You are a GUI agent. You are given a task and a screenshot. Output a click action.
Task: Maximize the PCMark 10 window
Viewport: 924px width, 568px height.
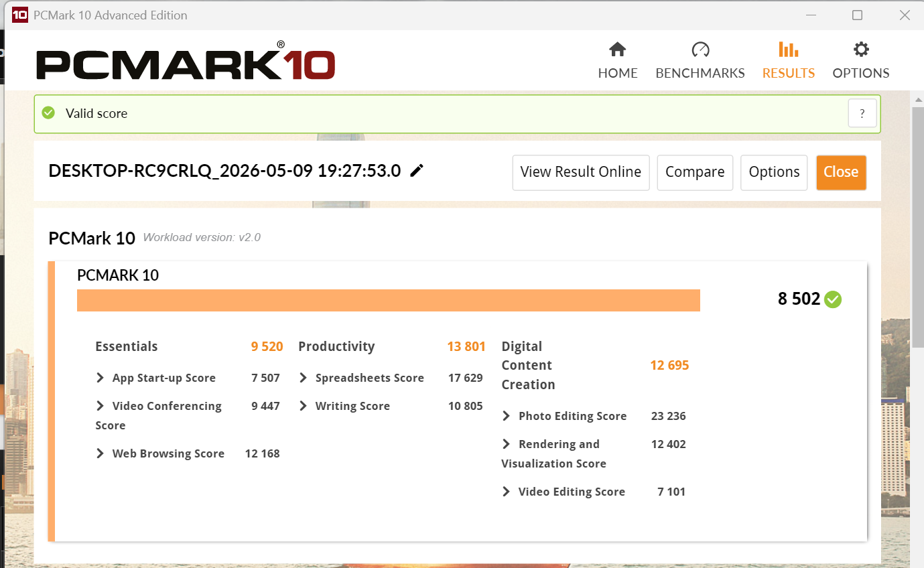[x=857, y=15]
